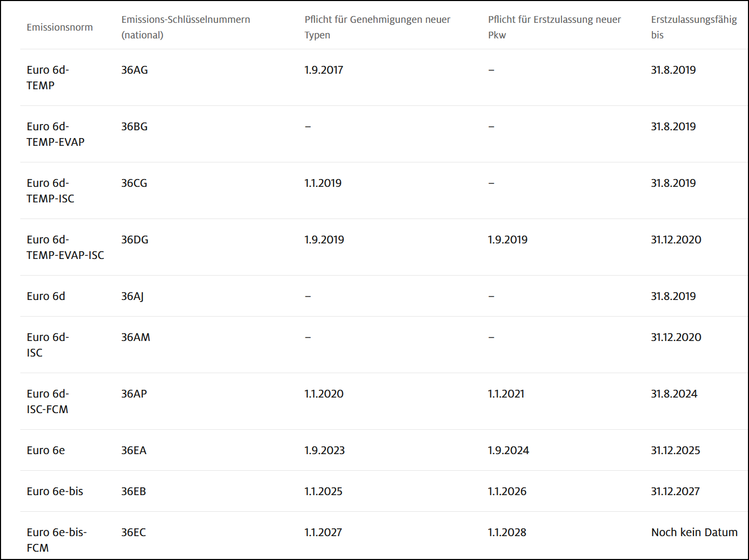Screen dimensions: 749x560
Task: Click the Pflicht für Genehmigungen neuer Typen header
Action: 377,27
